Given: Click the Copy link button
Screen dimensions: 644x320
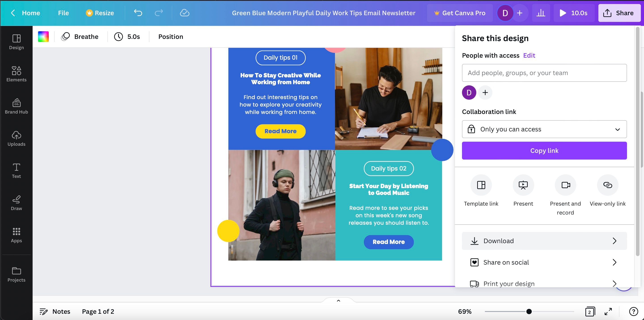Looking at the screenshot, I should pyautogui.click(x=544, y=150).
